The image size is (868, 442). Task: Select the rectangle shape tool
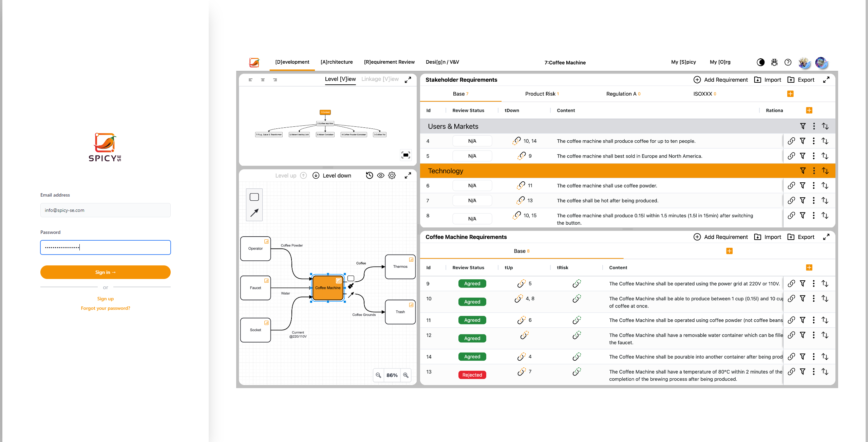coord(254,197)
